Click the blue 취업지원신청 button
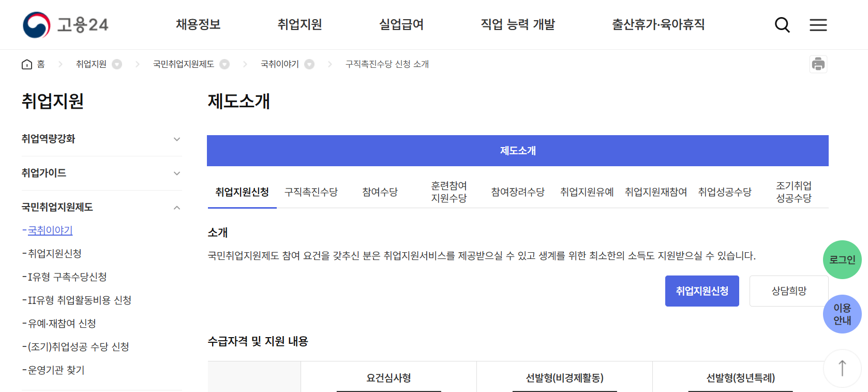Screen dimensions: 868x392 pos(702,291)
